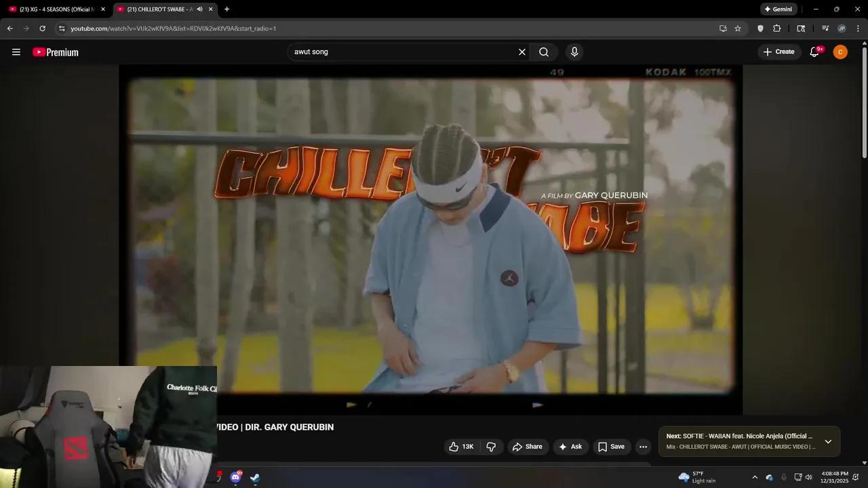
Task: Bookmark this page with star icon
Action: click(x=738, y=28)
